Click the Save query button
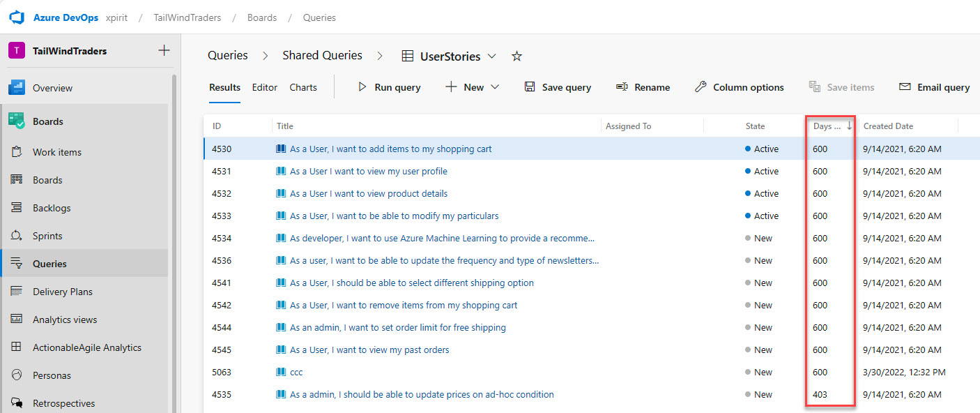Viewport: 980px width, 413px height. [558, 87]
